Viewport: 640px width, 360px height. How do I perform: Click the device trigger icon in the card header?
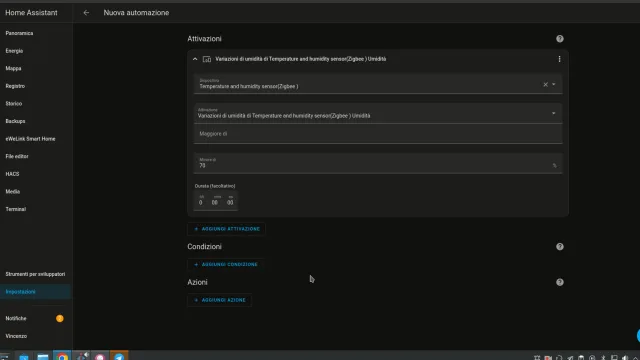[207, 59]
